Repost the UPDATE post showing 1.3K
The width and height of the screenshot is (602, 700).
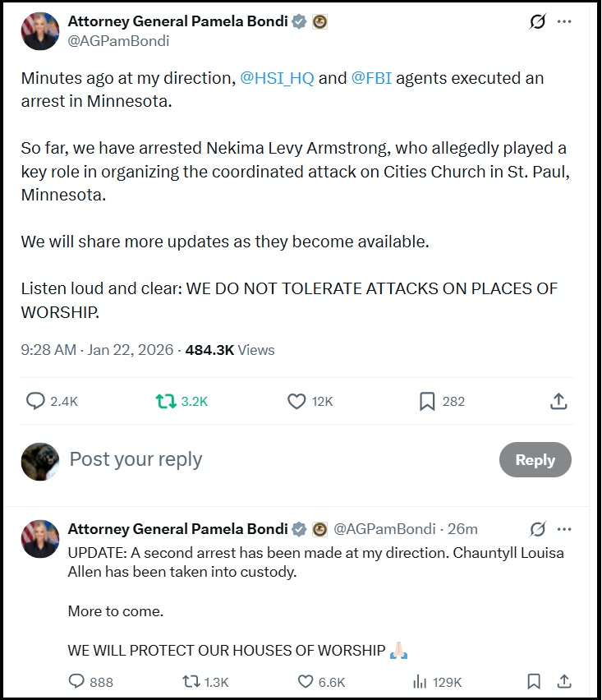(x=191, y=681)
